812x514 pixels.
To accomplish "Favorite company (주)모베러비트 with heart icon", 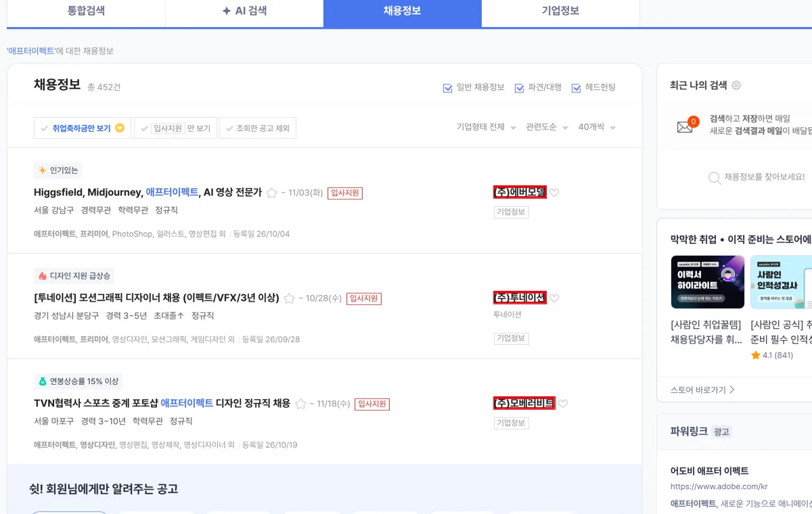I will (563, 404).
